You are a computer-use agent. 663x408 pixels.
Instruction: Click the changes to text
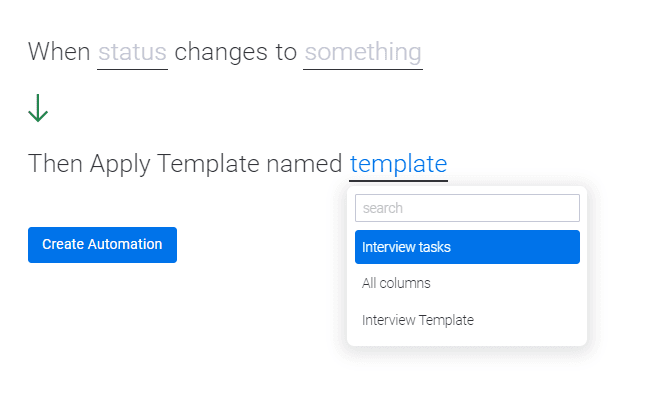235,53
